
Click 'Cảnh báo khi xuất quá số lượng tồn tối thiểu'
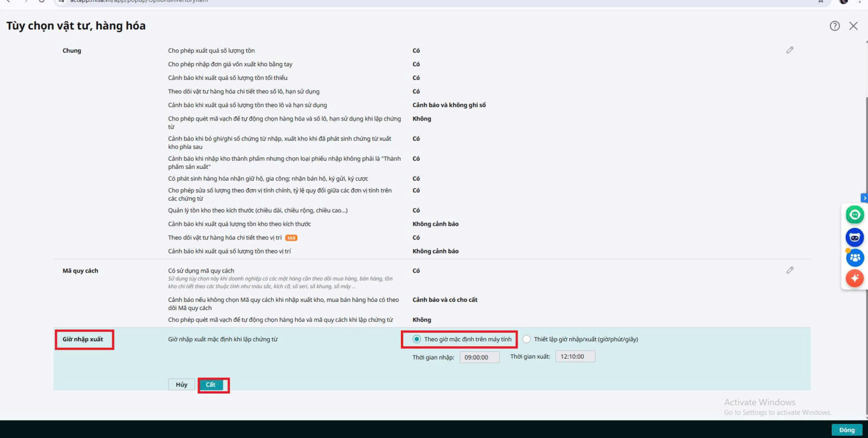click(228, 78)
